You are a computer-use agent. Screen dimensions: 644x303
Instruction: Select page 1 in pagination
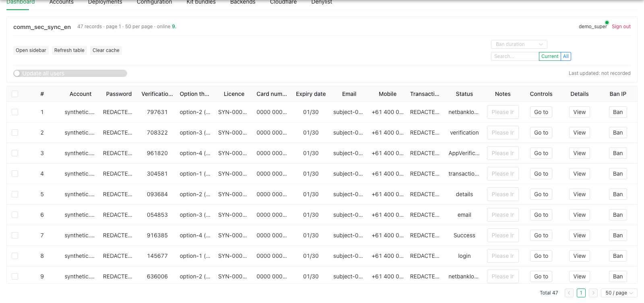click(581, 293)
